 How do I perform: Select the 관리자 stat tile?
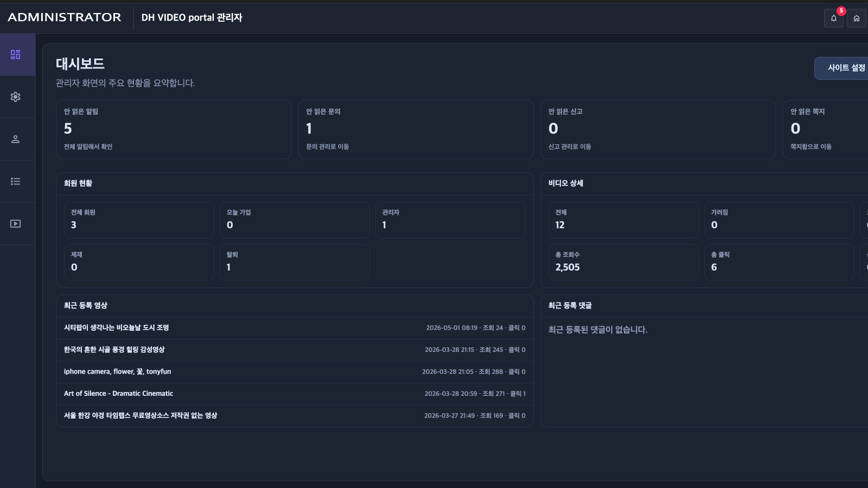[x=450, y=220]
